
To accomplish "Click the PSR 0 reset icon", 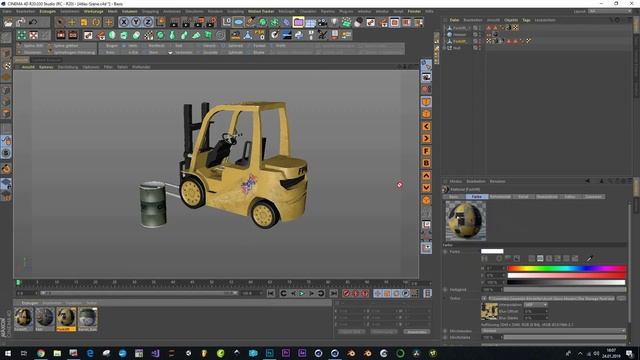I will point(260,35).
